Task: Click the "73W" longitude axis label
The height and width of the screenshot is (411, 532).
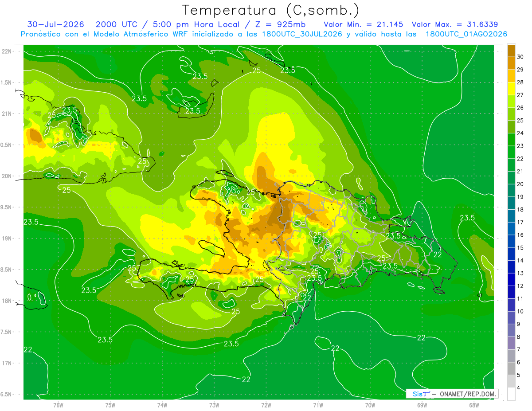Action: (x=214, y=405)
